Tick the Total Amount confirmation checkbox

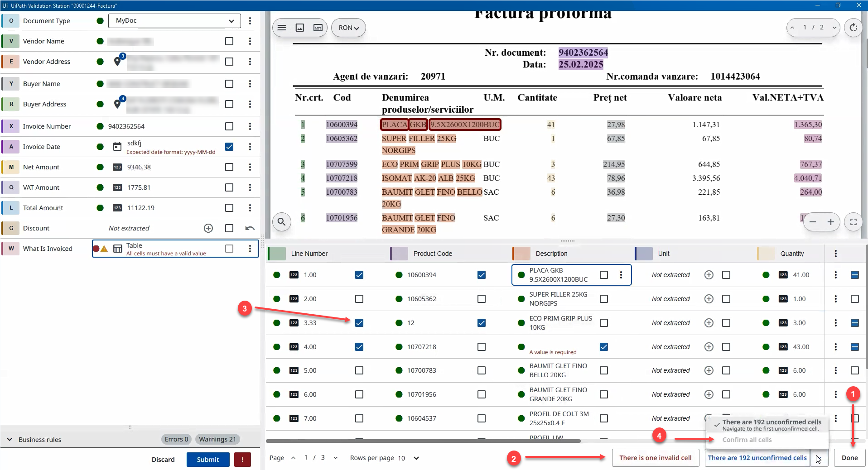[x=229, y=208]
